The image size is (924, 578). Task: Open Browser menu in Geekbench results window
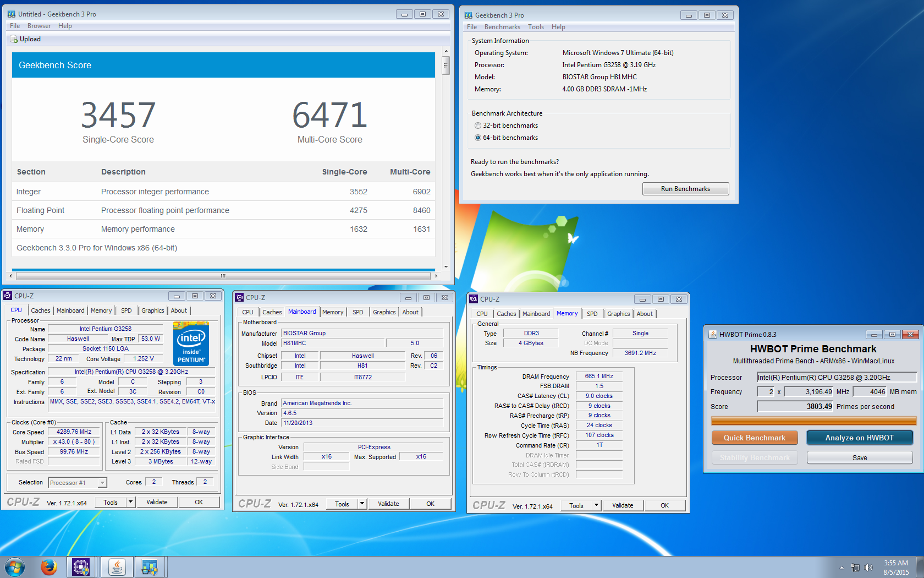click(x=39, y=26)
